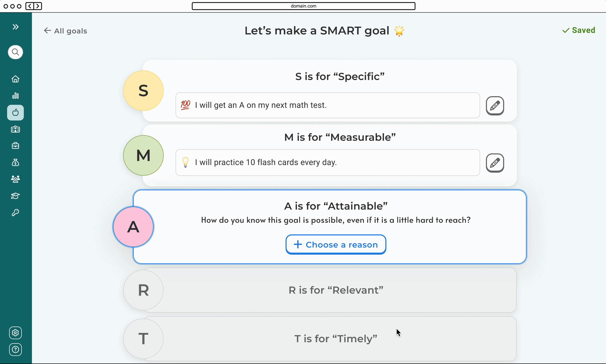
Task: Open the people group sidebar icon
Action: [15, 179]
